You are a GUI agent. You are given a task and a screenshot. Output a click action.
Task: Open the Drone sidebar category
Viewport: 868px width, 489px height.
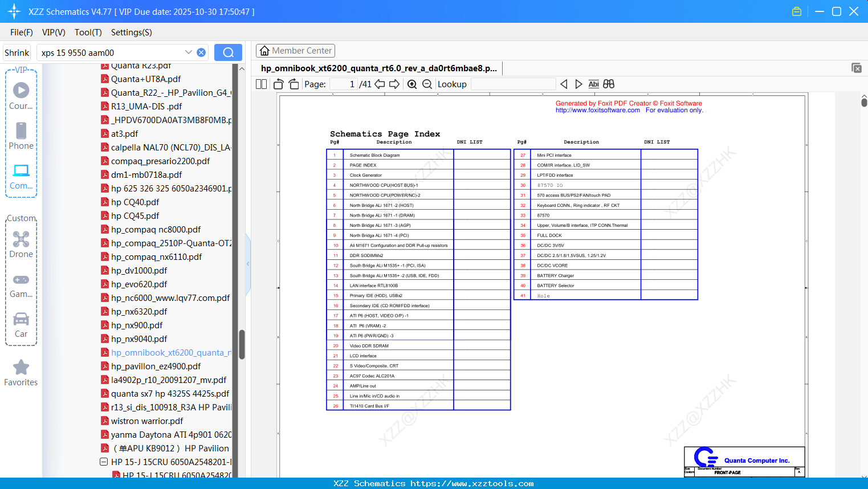(x=21, y=244)
